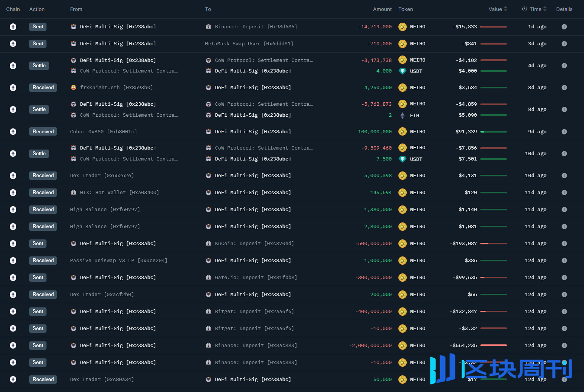Click the HTX Hot Wallet exchange icon
Viewport: 584px width, 392px height.
73,193
